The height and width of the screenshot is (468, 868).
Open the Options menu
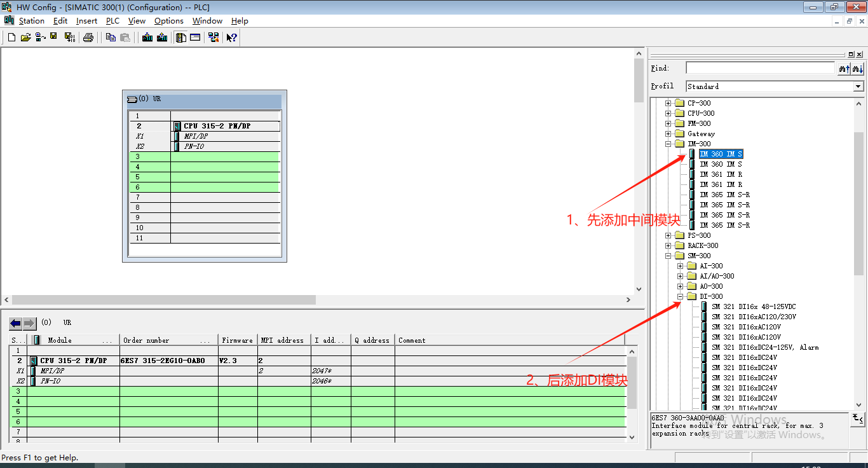click(x=169, y=21)
